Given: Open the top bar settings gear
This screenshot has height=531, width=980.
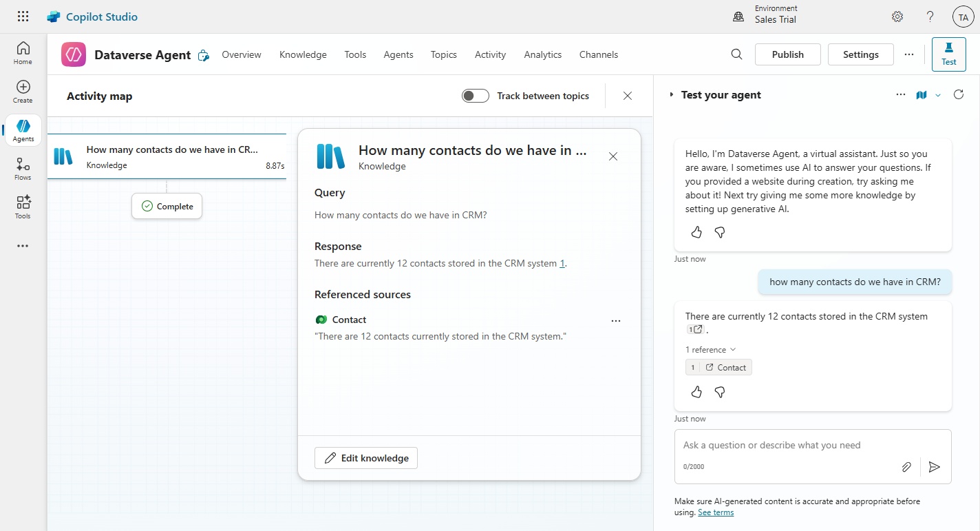Looking at the screenshot, I should pos(897,17).
